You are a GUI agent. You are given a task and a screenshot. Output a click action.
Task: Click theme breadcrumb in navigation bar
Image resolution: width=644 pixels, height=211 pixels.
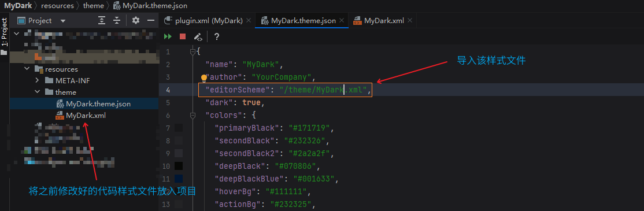coord(93,6)
